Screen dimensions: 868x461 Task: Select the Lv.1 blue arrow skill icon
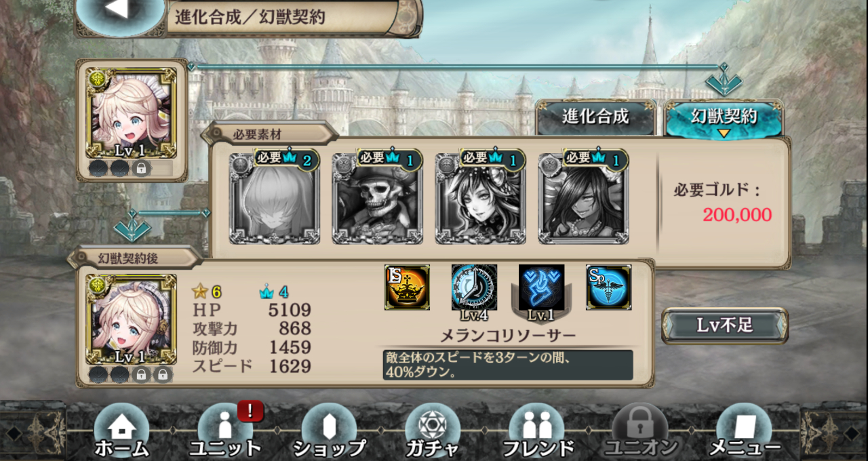point(541,287)
